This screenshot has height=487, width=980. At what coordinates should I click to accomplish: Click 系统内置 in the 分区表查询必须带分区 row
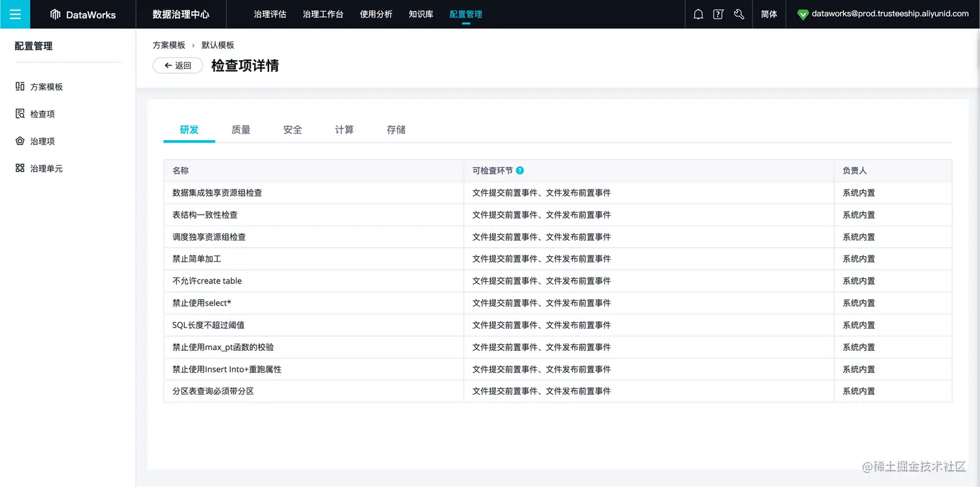click(x=859, y=391)
